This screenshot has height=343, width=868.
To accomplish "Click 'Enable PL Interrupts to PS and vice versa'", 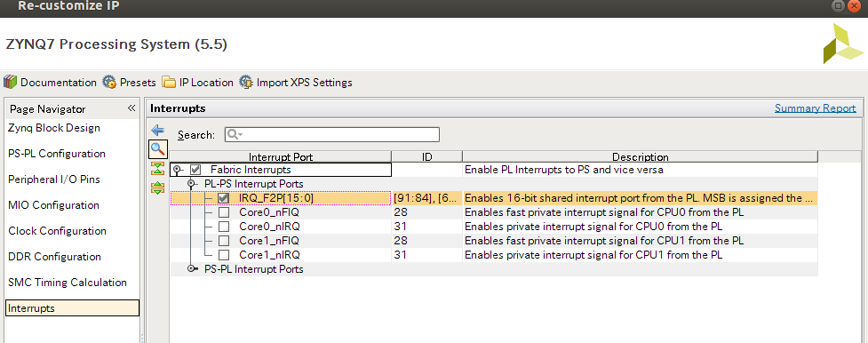I will click(x=563, y=170).
